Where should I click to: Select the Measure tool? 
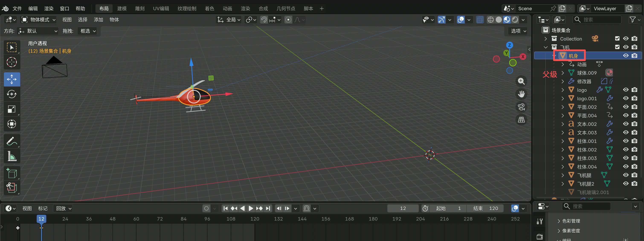pyautogui.click(x=12, y=156)
